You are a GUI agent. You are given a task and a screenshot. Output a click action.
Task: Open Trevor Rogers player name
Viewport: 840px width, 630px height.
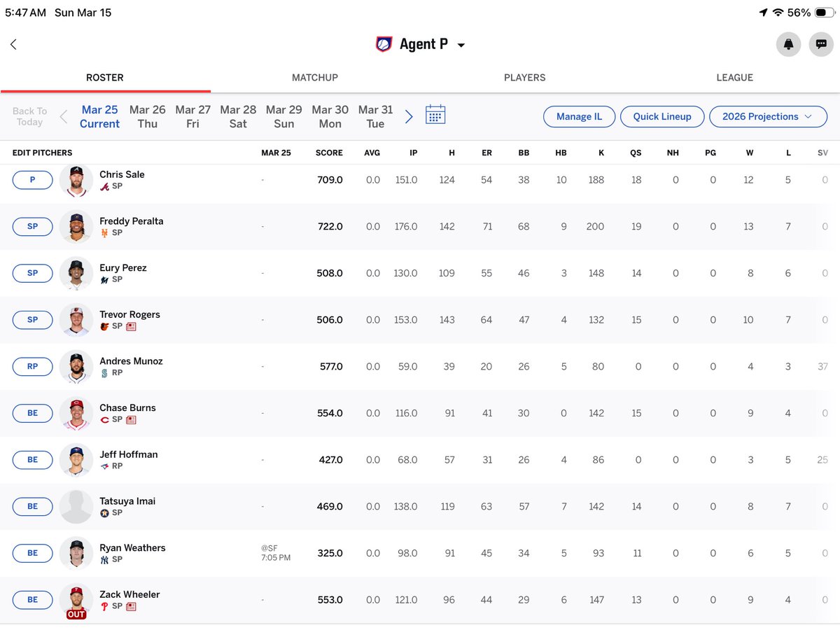(129, 314)
